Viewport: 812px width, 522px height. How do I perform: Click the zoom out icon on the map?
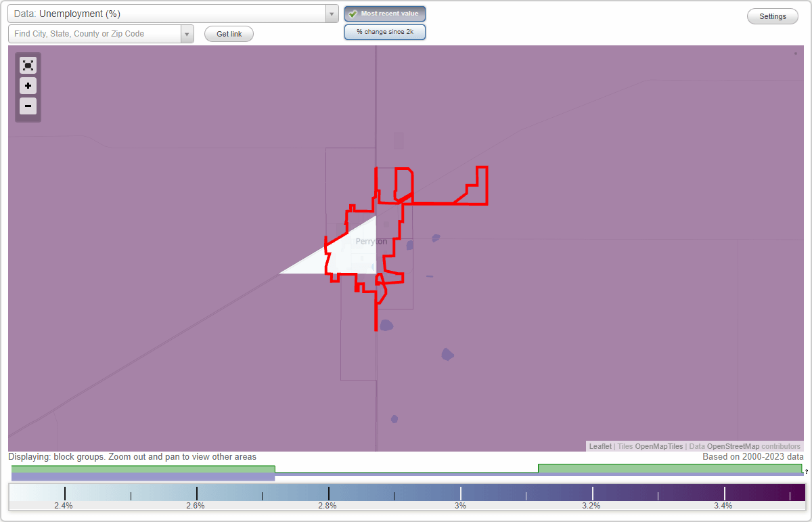(28, 106)
